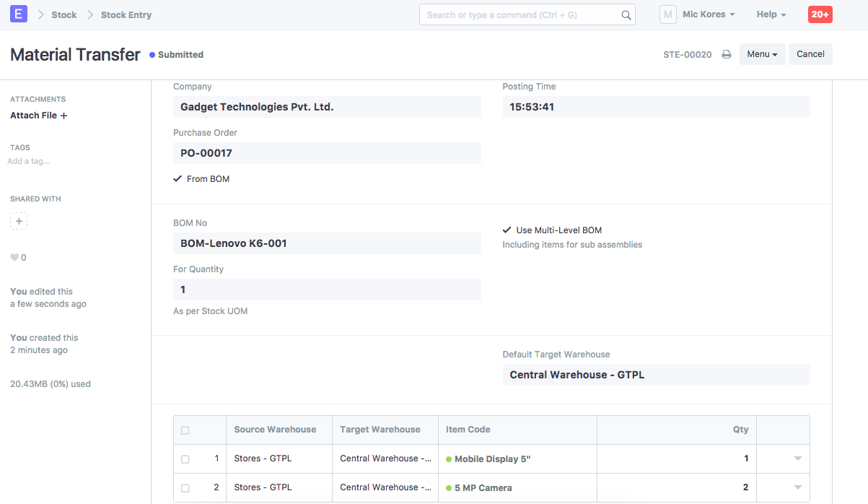Select all rows with the header checkbox

pos(185,430)
